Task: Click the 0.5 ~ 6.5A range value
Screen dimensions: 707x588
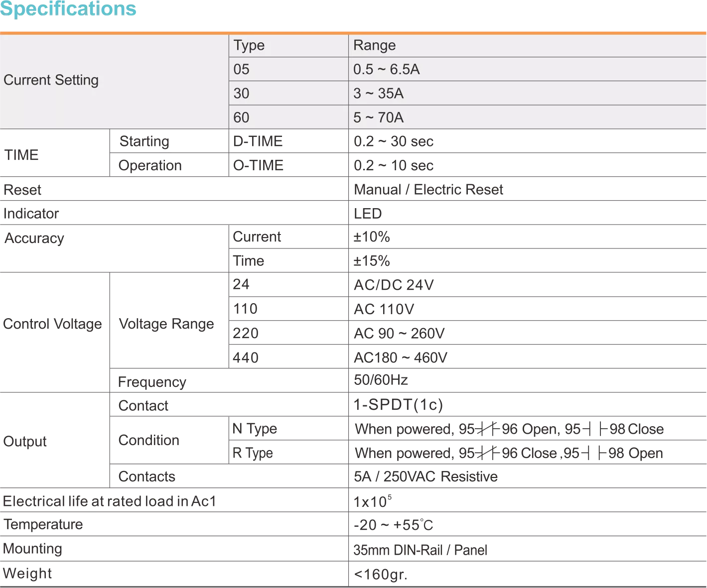Action: click(386, 69)
